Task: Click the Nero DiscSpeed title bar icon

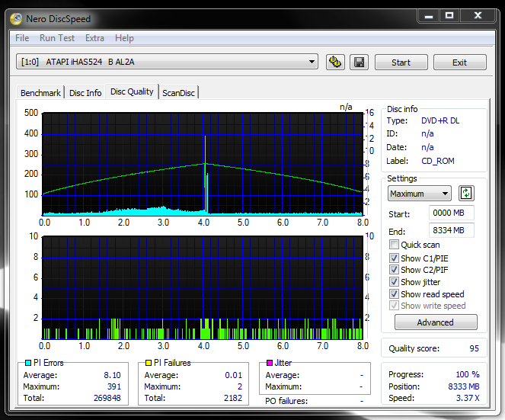Action: tap(16, 18)
